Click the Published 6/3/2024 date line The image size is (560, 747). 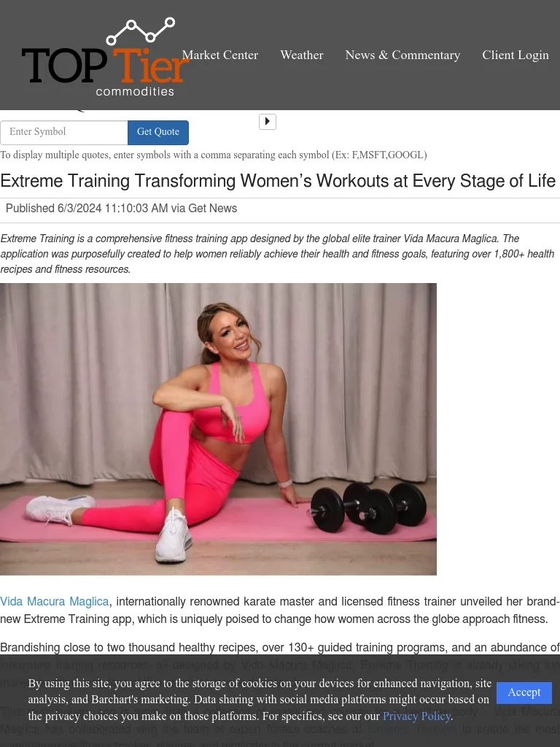(122, 208)
